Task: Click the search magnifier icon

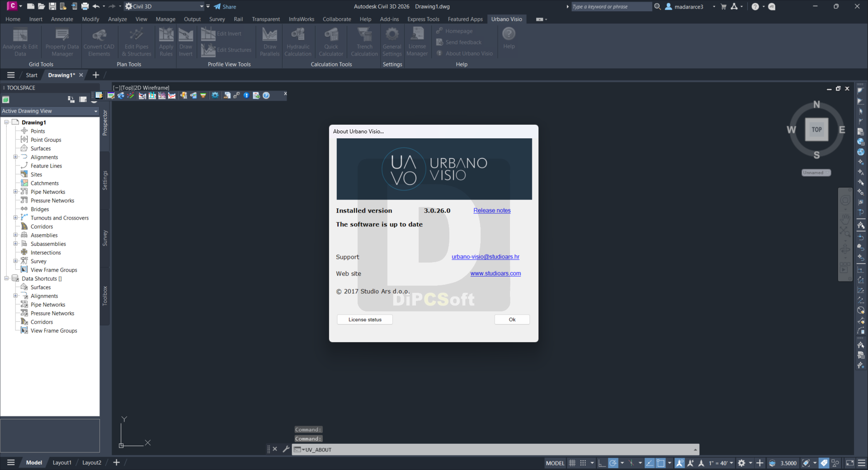Action: tap(657, 6)
